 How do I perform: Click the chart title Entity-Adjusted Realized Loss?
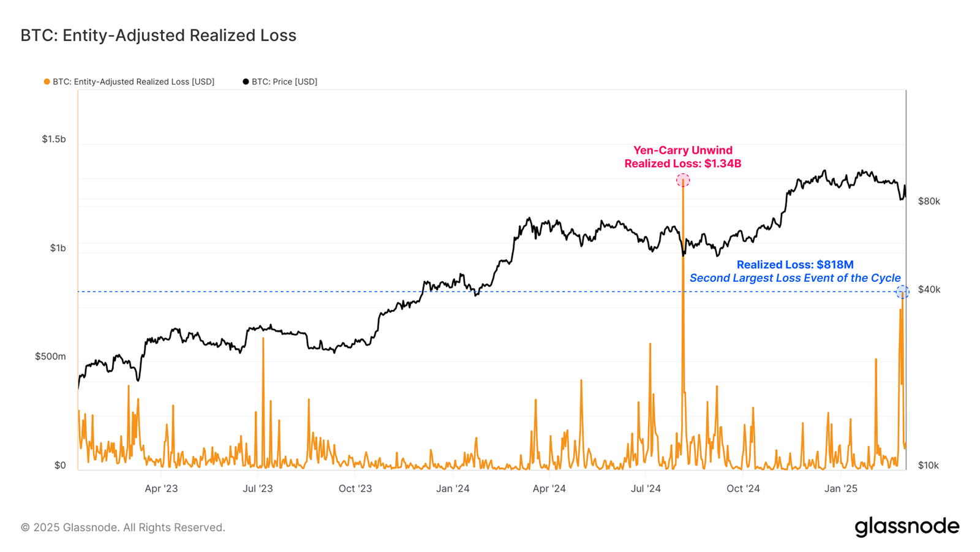point(159,36)
